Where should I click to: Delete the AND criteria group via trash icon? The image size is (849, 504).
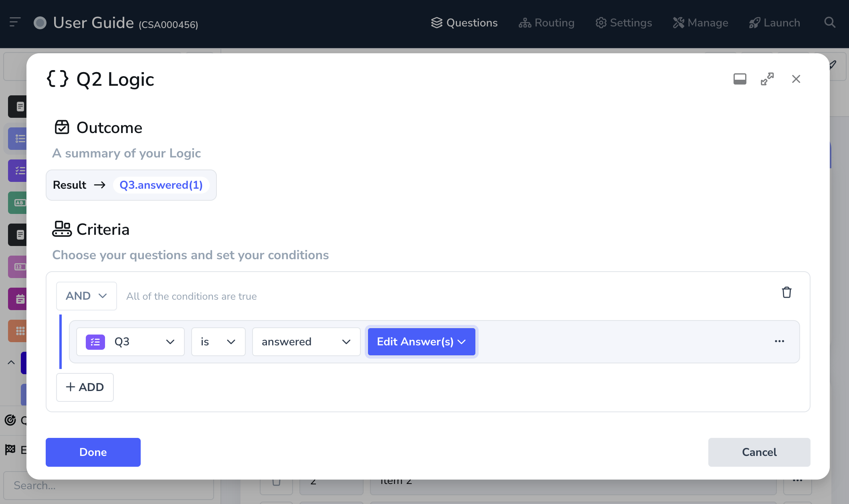click(x=786, y=292)
